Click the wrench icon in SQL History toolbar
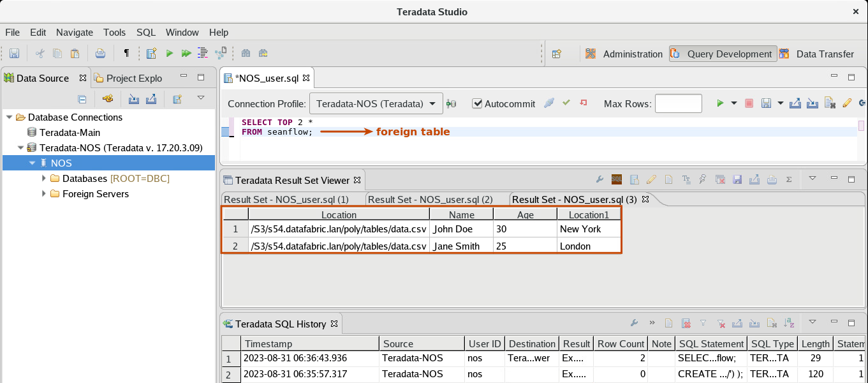The width and height of the screenshot is (868, 383). tap(634, 324)
